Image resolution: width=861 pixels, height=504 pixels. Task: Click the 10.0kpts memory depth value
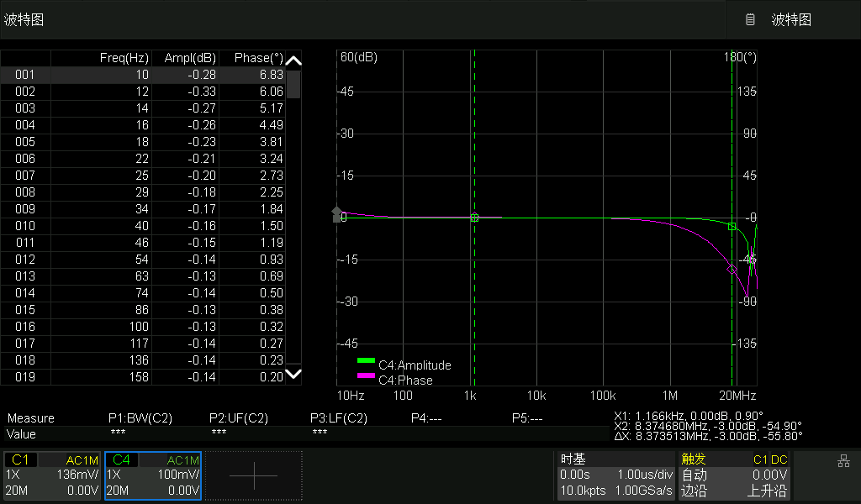pos(583,491)
